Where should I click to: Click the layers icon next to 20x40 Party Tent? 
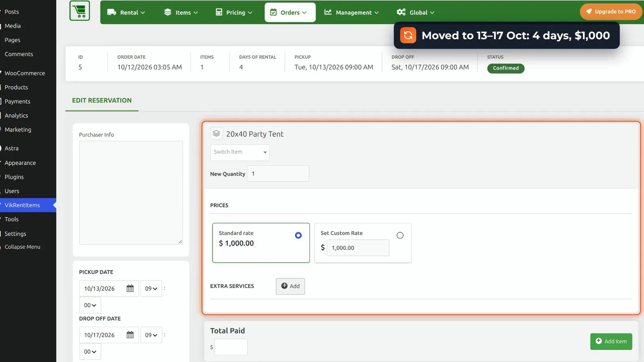(x=217, y=134)
